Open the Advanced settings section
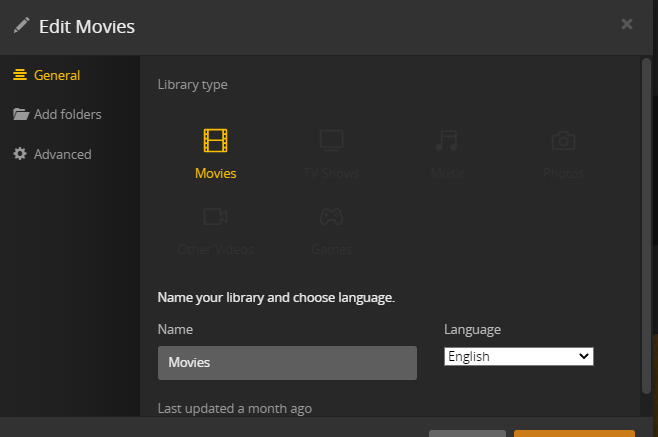This screenshot has width=658, height=437. [x=52, y=154]
